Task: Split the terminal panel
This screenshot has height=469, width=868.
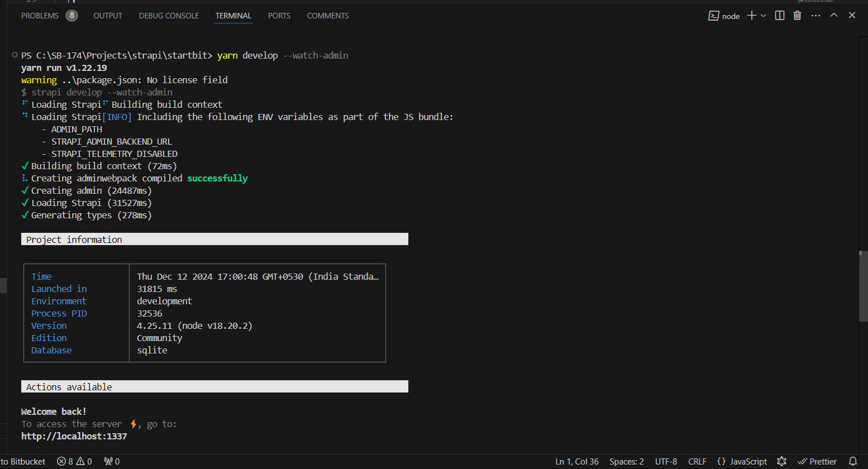Action: click(780, 16)
